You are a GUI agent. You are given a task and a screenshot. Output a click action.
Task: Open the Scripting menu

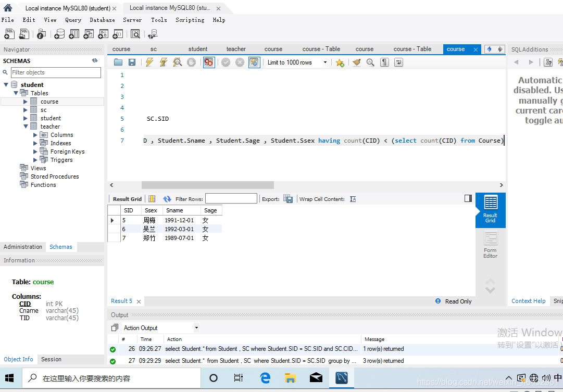pyautogui.click(x=190, y=20)
